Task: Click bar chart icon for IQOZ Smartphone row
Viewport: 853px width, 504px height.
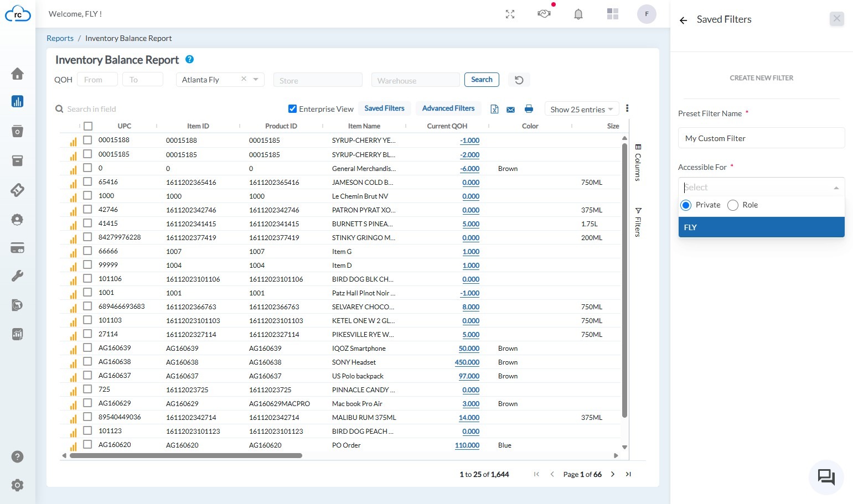Action: [73, 349]
